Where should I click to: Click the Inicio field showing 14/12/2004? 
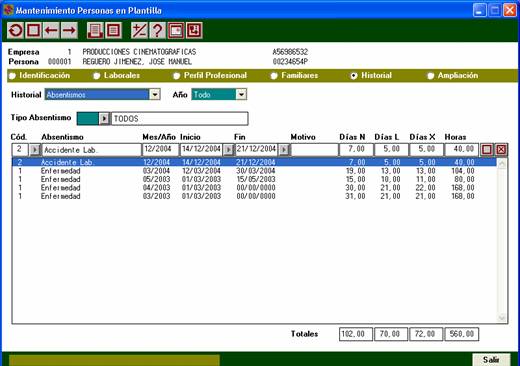click(x=201, y=150)
